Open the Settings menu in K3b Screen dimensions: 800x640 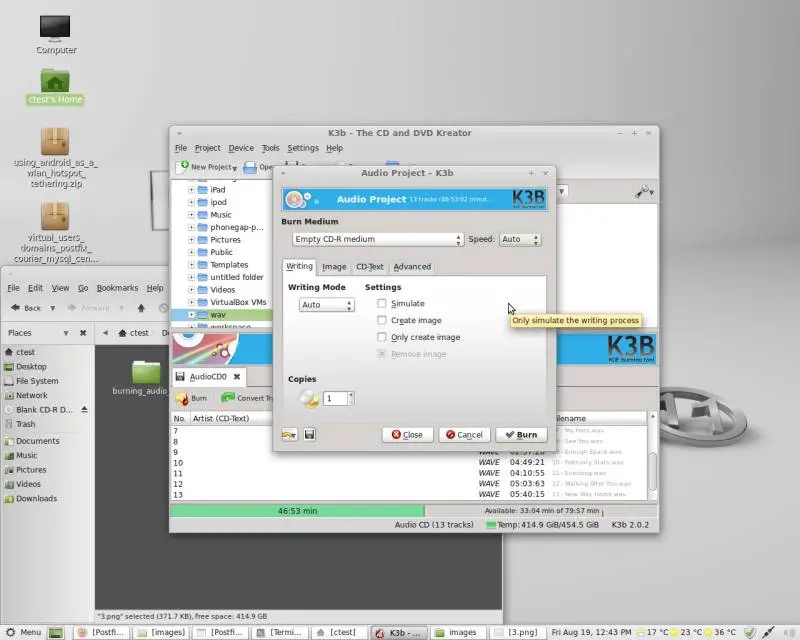(303, 148)
